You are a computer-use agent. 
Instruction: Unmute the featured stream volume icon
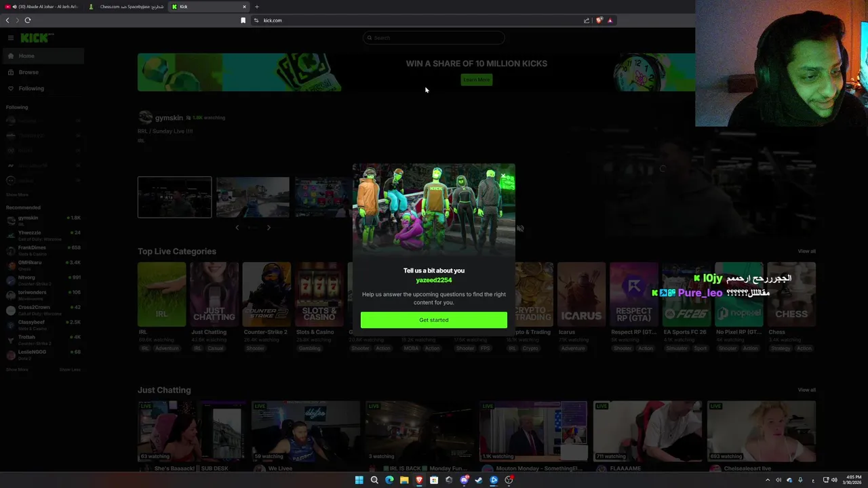520,228
